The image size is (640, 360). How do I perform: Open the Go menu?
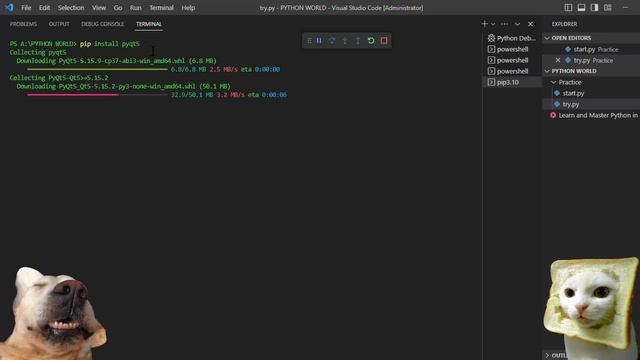click(x=118, y=8)
